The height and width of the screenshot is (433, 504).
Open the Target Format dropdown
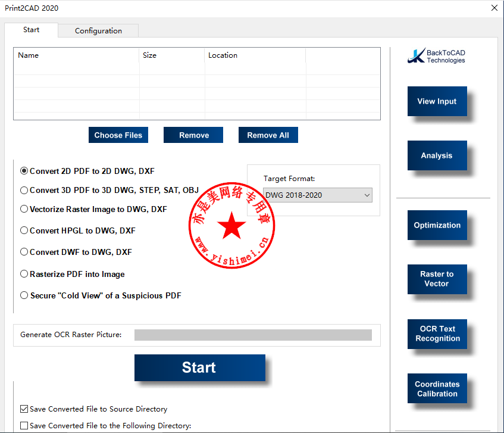point(318,195)
